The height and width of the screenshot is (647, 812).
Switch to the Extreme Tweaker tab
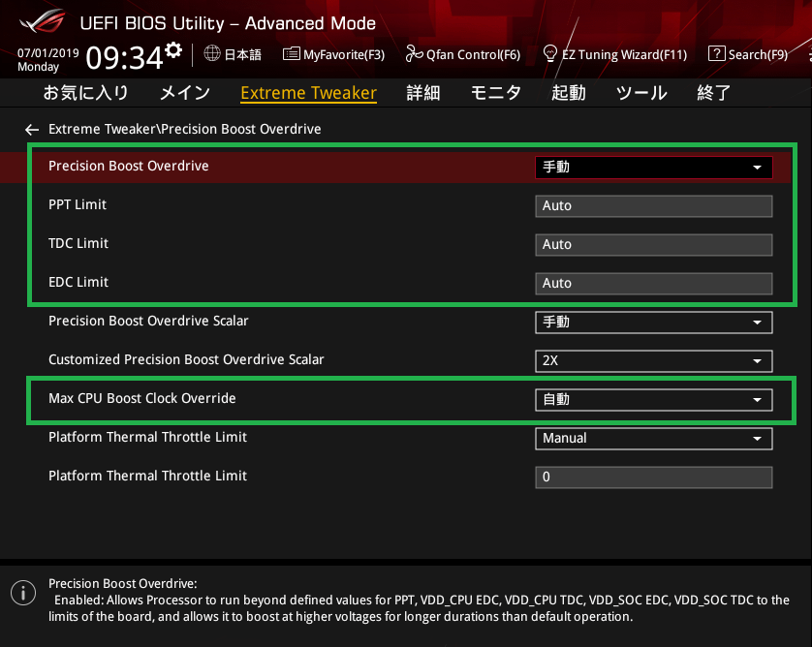pyautogui.click(x=308, y=93)
